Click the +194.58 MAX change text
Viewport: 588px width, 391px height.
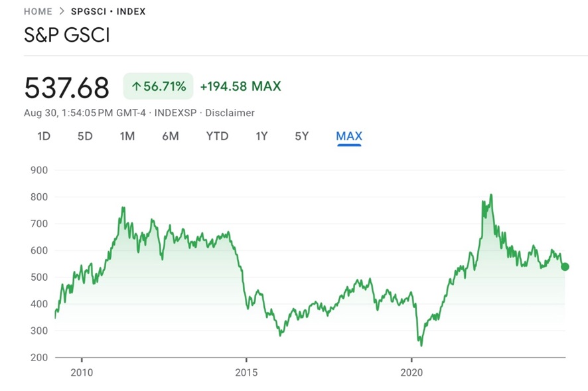[x=240, y=86]
